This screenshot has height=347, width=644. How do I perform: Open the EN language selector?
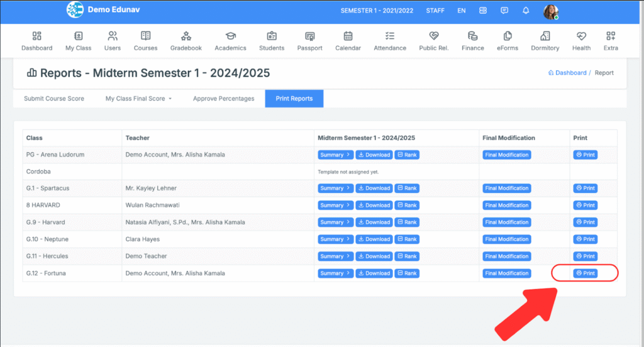[462, 11]
